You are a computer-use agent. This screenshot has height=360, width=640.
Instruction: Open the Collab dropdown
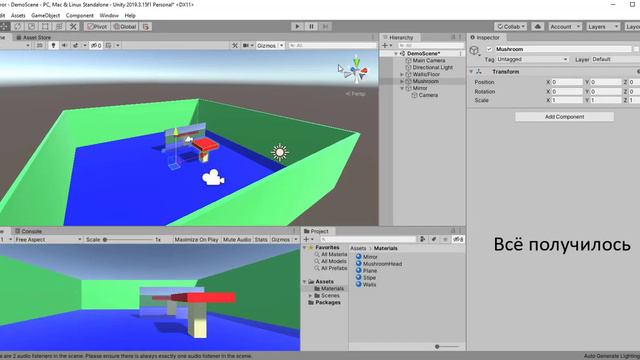tap(511, 27)
